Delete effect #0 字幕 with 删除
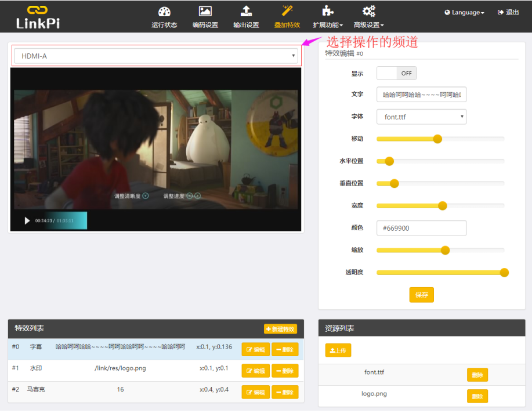Viewport: 532px width, 413px height. pos(285,350)
